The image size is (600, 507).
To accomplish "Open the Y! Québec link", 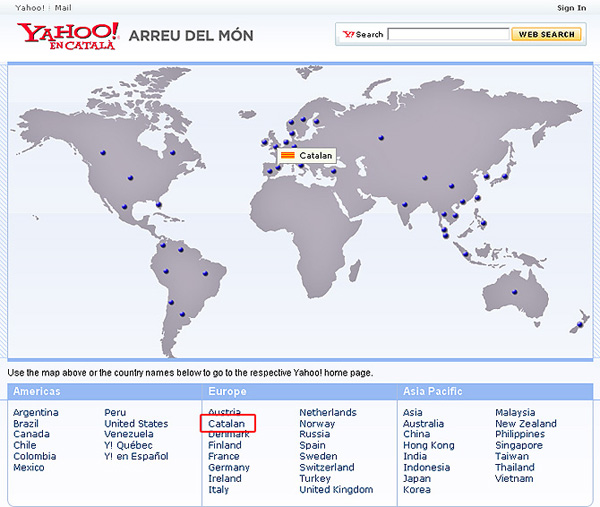I will click(x=128, y=445).
